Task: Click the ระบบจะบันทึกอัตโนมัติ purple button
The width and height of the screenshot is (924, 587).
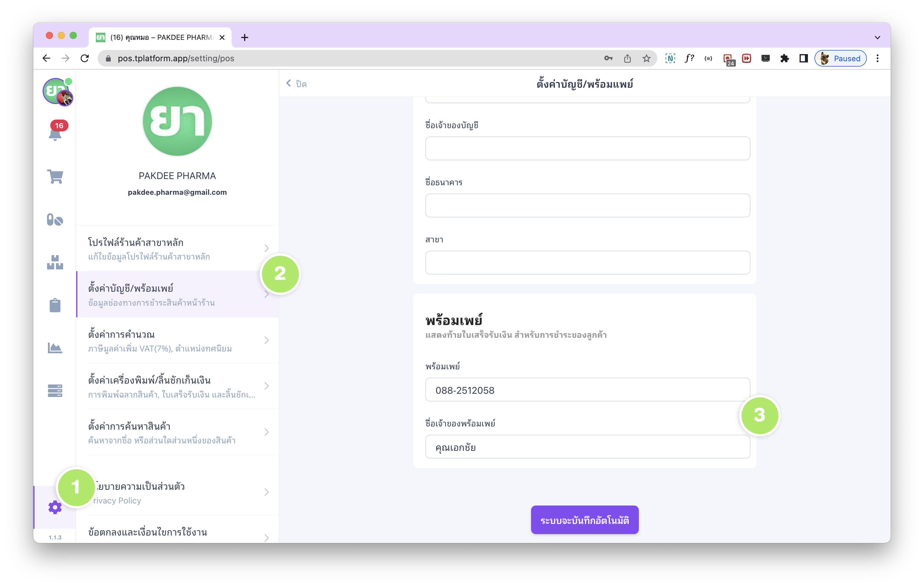Action: coord(584,520)
